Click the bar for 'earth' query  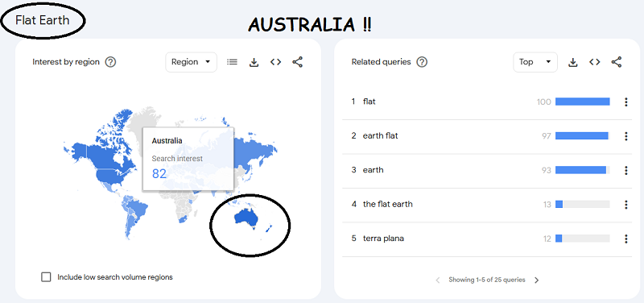pos(582,170)
